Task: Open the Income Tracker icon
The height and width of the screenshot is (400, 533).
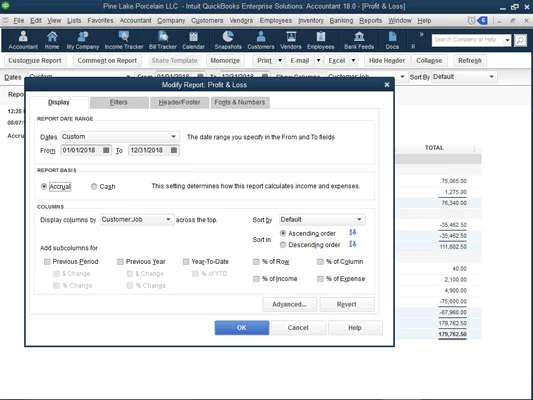Action: coord(124,40)
